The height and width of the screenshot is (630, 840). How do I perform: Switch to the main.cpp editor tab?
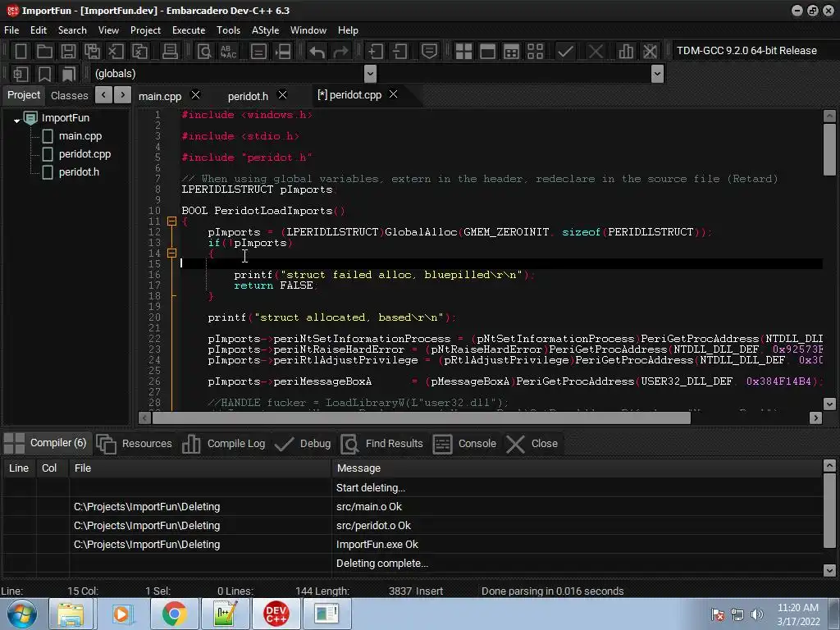coord(160,96)
